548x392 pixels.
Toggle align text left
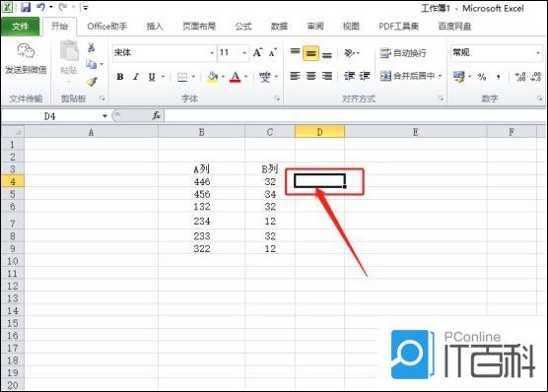pyautogui.click(x=295, y=76)
